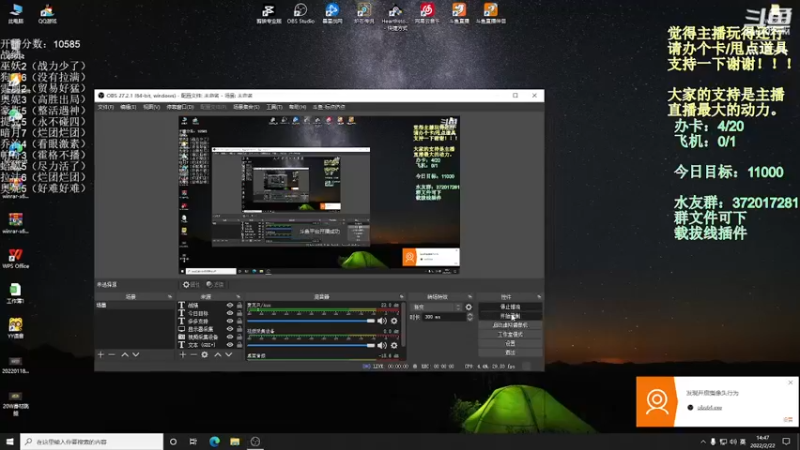Open settings gear of second mixer channel
The image size is (800, 450).
tap(394, 345)
